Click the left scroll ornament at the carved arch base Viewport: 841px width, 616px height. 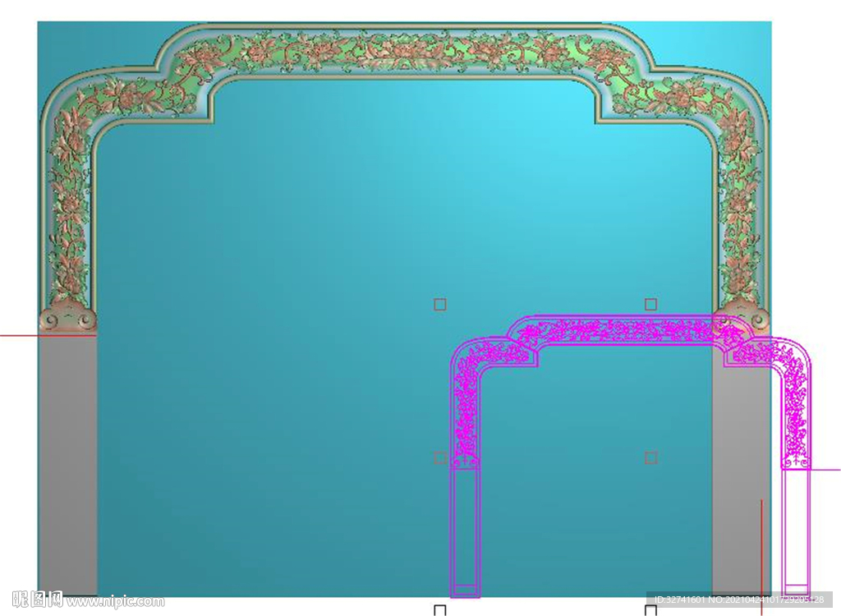click(67, 316)
